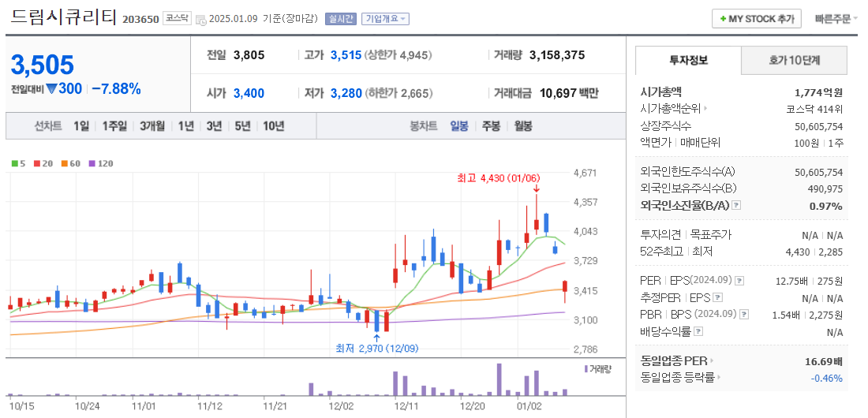Click the current price 3,505
868x418 pixels.
[42, 65]
